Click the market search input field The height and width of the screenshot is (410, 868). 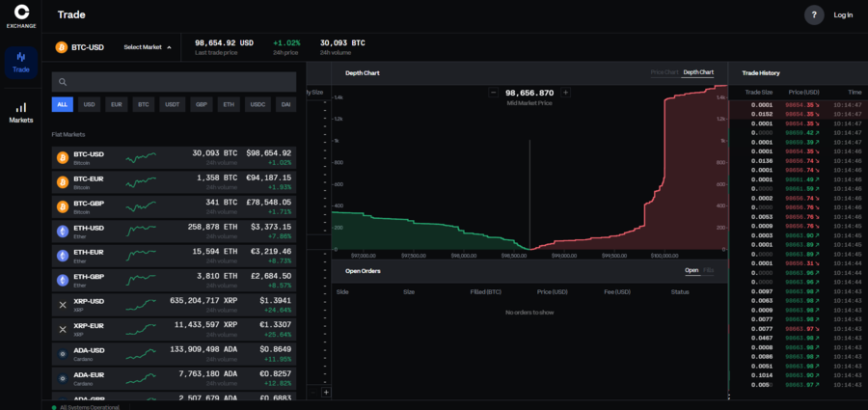pos(174,82)
